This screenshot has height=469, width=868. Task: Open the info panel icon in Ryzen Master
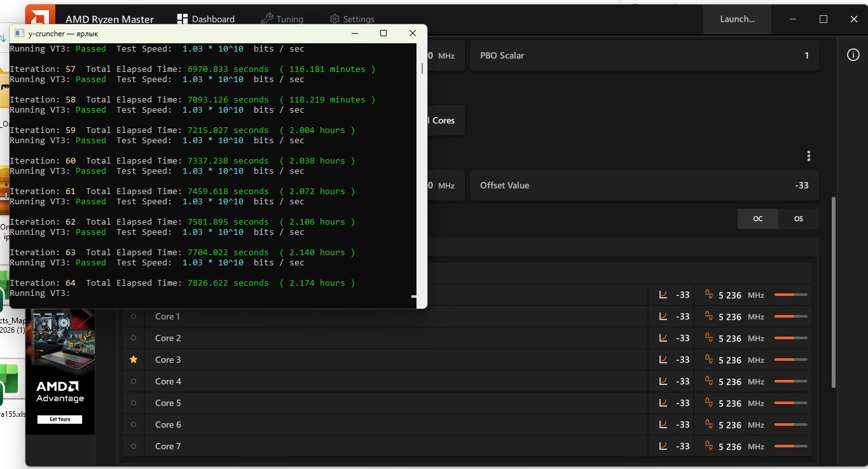tap(853, 55)
